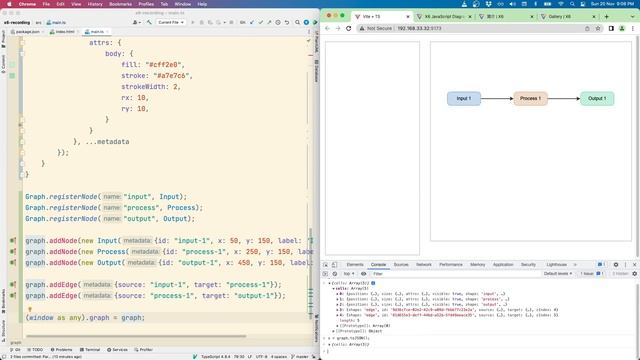Open the Chrome profile avatar
640x360 pixels.
click(x=622, y=29)
